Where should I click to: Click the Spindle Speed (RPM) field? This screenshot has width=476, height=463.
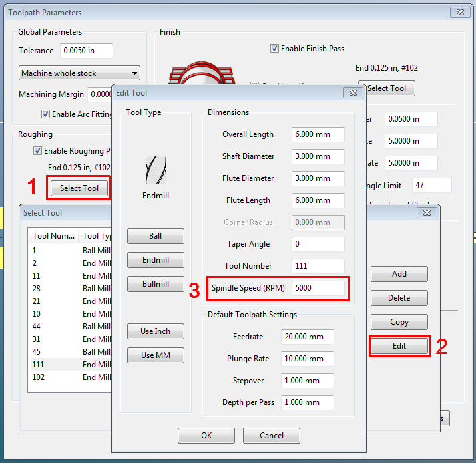318,288
